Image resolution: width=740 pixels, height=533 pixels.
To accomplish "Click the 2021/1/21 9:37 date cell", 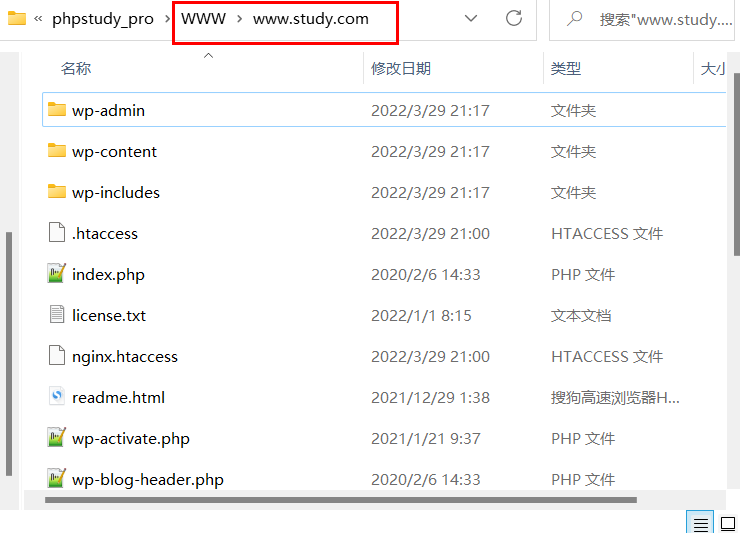I will point(425,439).
